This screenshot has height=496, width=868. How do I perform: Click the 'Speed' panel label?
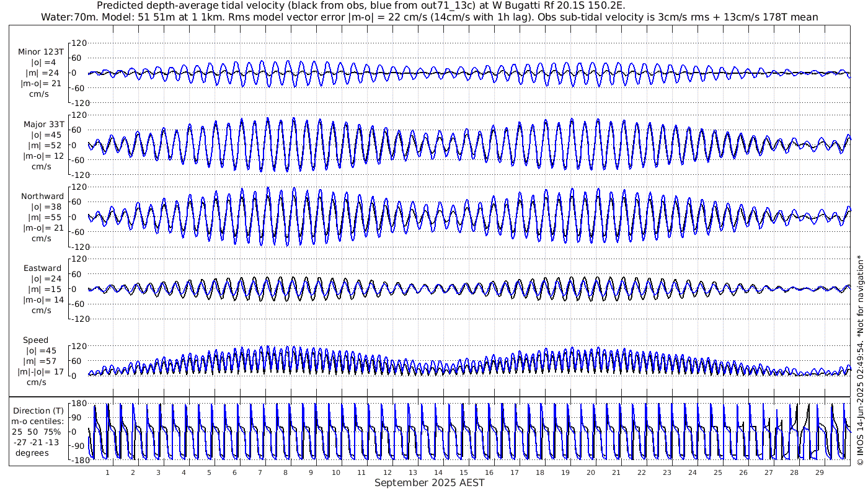(x=36, y=340)
